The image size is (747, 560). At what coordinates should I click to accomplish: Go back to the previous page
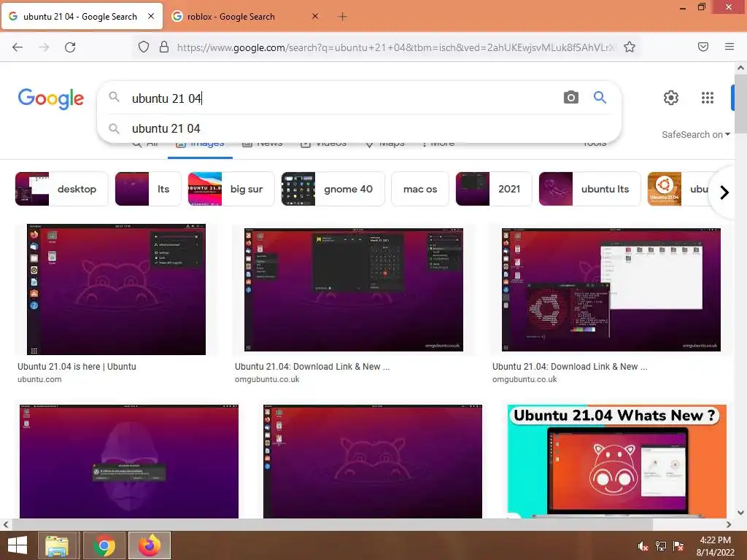tap(18, 47)
